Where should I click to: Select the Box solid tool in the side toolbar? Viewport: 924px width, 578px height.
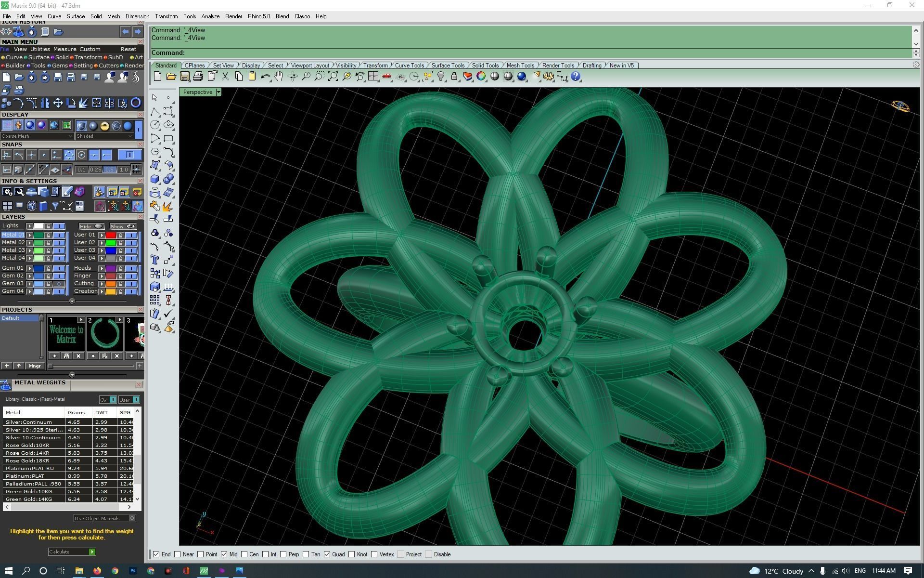tap(155, 179)
